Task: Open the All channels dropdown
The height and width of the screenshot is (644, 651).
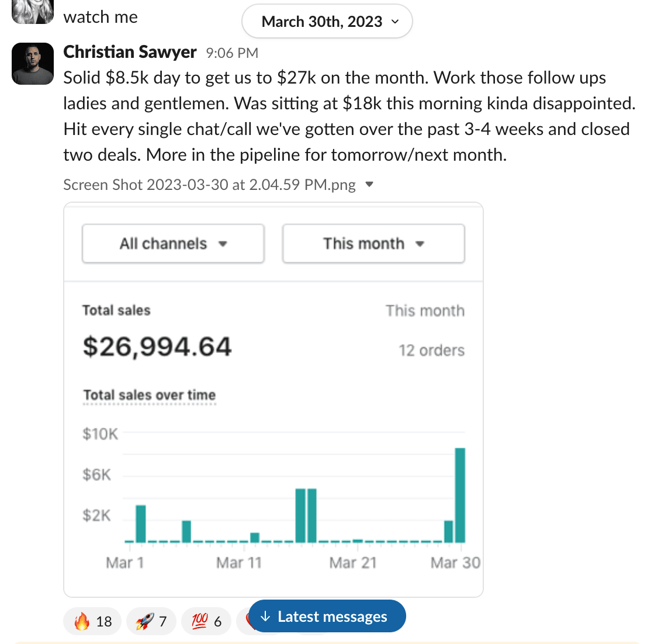Action: click(x=173, y=244)
